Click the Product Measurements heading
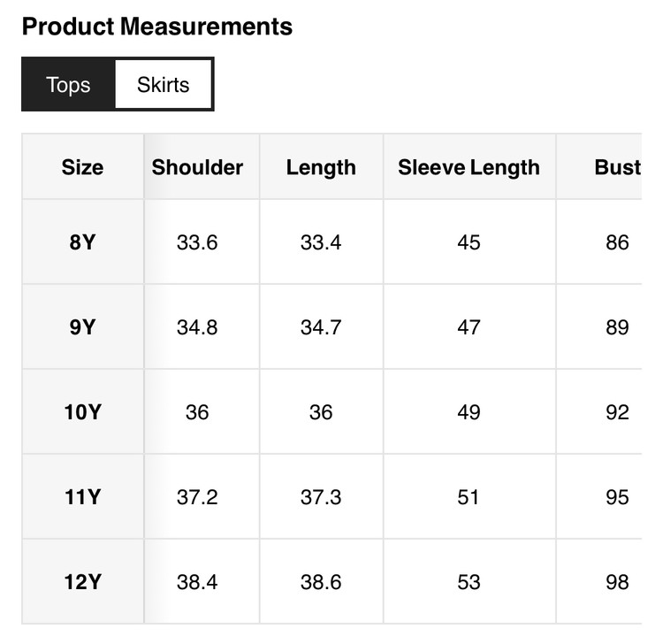 click(157, 27)
